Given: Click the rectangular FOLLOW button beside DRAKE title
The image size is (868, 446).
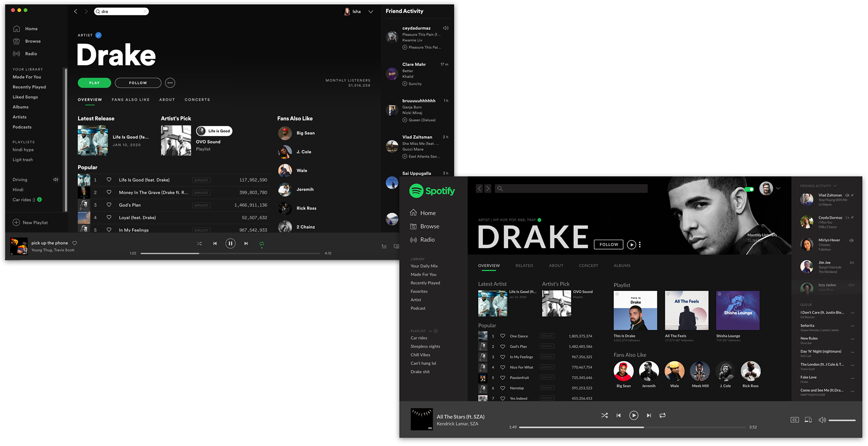Looking at the screenshot, I should (x=609, y=244).
